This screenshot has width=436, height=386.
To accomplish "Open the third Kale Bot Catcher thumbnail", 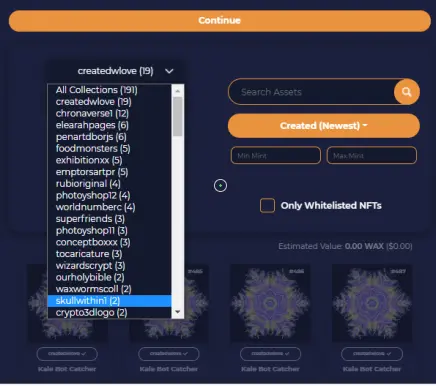I will pyautogui.click(x=270, y=303).
